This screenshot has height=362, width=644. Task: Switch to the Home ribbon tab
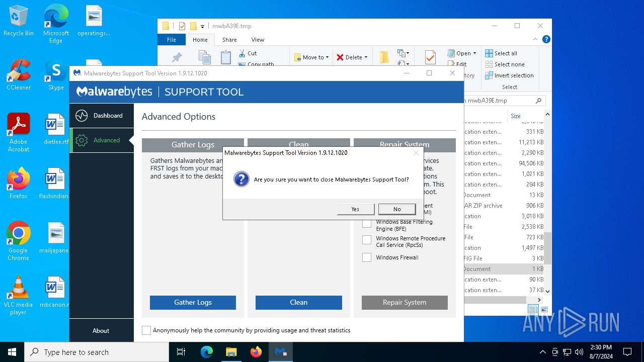[x=200, y=40]
